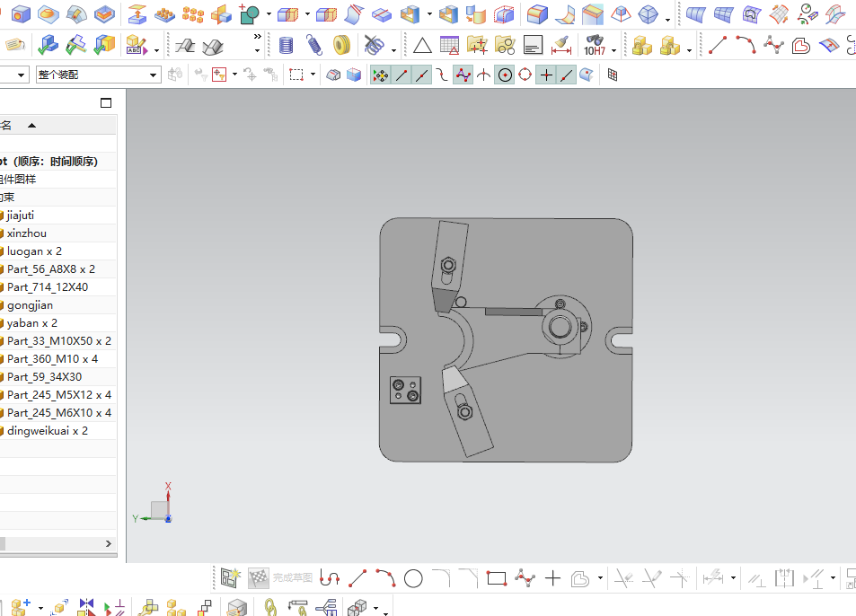Screen dimensions: 856x616
Task: Sort the navigator name column
Action: tap(31, 126)
